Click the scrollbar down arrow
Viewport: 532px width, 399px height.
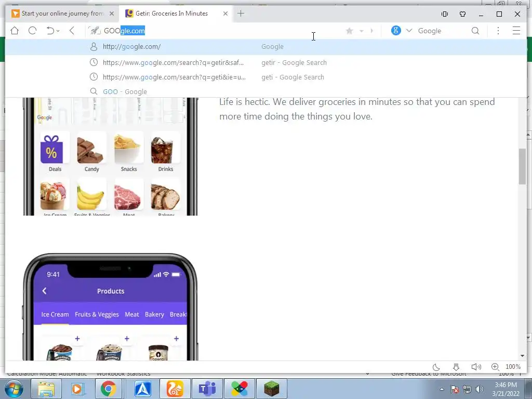[522, 356]
